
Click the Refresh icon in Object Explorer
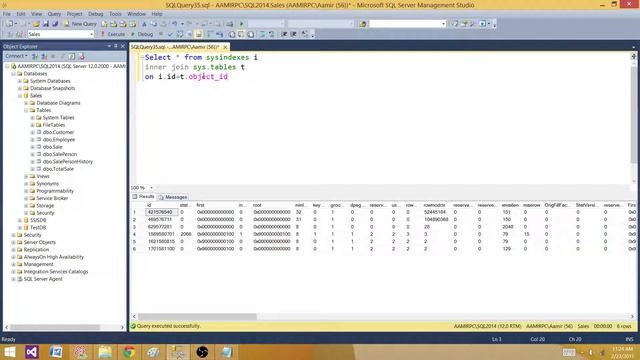pyautogui.click(x=72, y=56)
